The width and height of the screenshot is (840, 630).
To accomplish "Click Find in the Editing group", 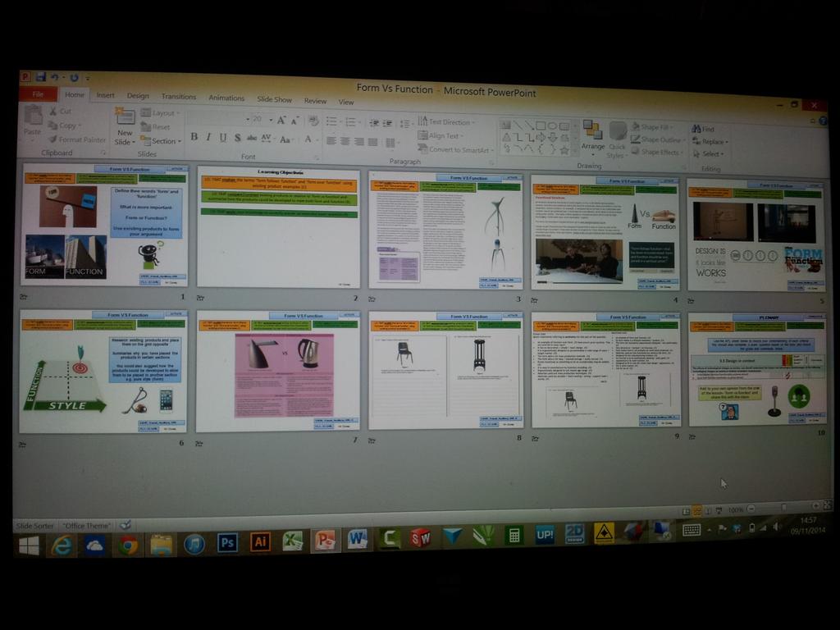I will click(703, 129).
